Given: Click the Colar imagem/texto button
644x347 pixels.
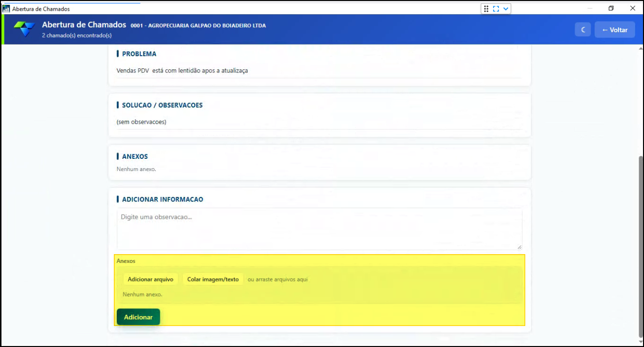Looking at the screenshot, I should [213, 280].
